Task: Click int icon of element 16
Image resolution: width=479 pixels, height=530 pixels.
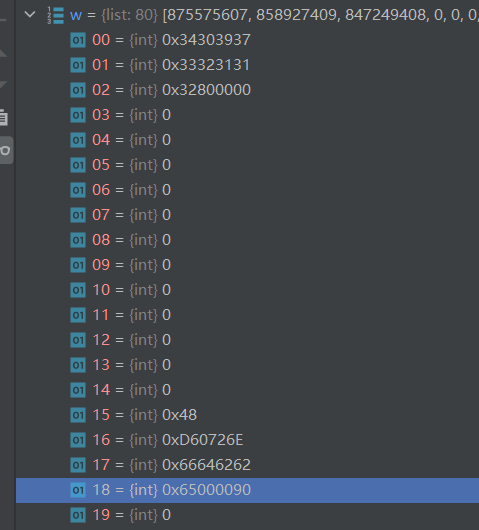Action: [78, 440]
